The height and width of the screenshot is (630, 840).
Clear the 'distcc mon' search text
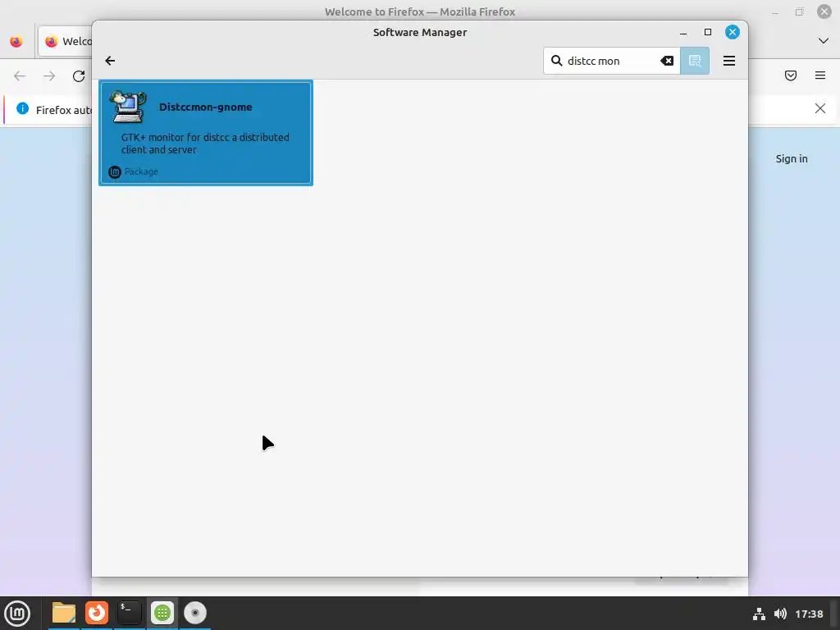tap(667, 61)
